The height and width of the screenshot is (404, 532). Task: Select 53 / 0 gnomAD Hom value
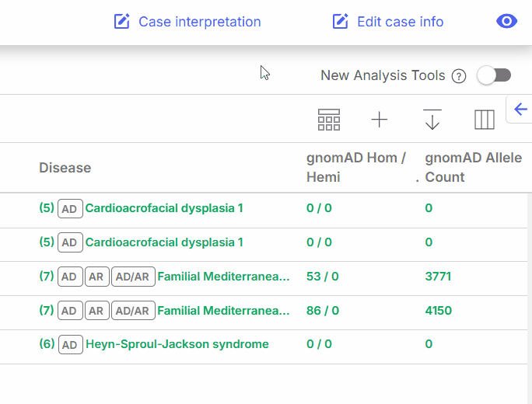[x=322, y=277]
